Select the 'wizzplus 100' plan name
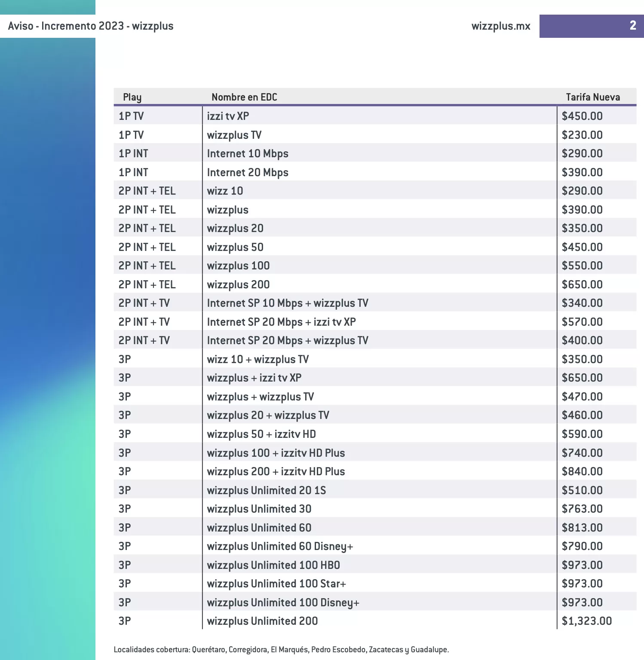This screenshot has height=660, width=644. click(238, 266)
